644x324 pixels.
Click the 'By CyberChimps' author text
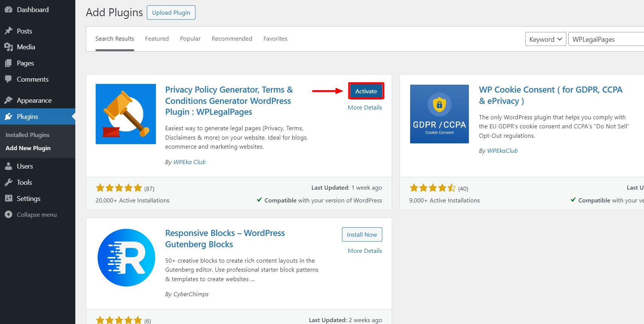tap(187, 294)
